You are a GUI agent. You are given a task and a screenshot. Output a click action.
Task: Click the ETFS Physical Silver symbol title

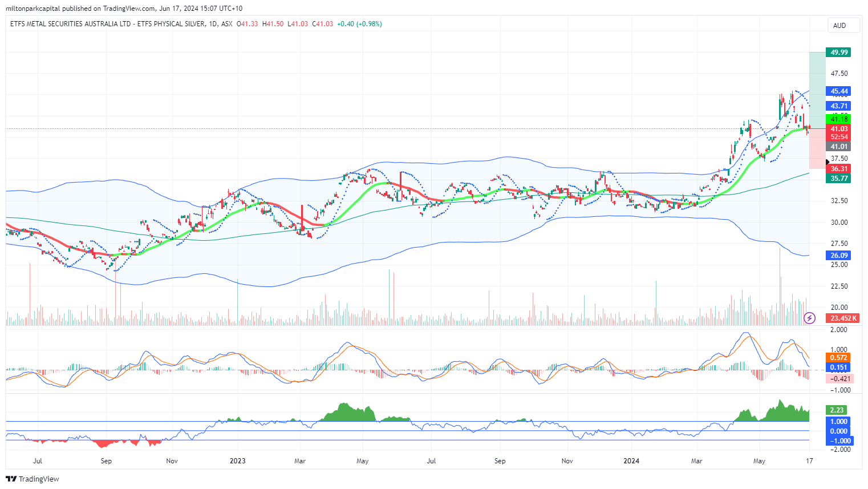pyautogui.click(x=107, y=24)
